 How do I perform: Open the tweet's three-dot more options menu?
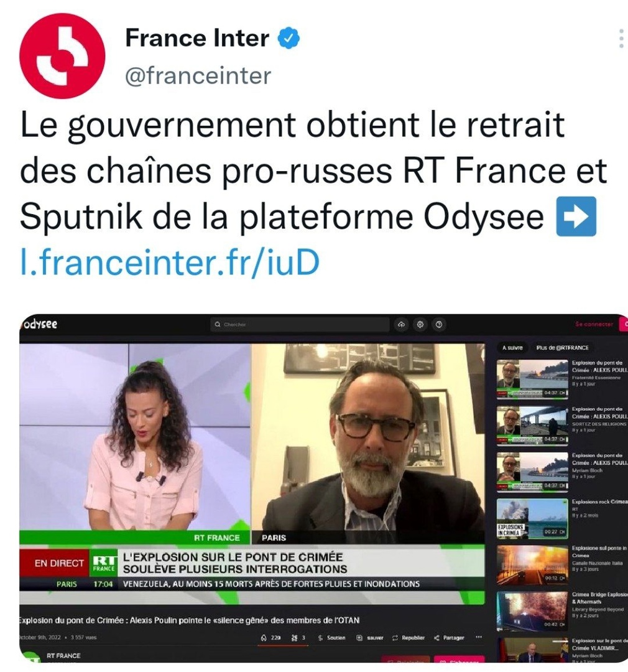point(621,39)
